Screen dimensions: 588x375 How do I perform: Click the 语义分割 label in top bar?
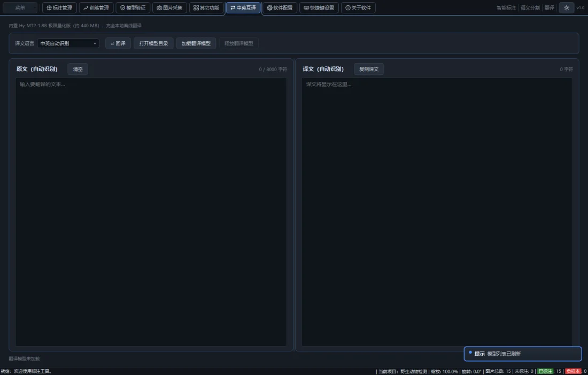tap(530, 8)
